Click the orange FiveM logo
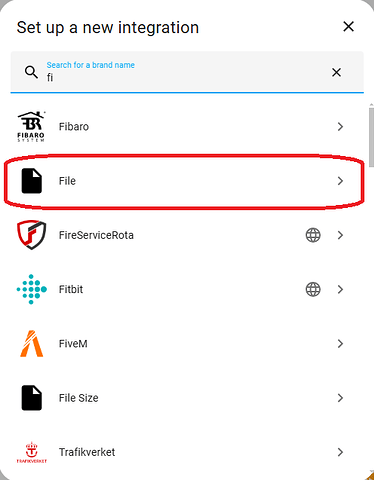Screen dimensions: 374x480 tap(32, 344)
